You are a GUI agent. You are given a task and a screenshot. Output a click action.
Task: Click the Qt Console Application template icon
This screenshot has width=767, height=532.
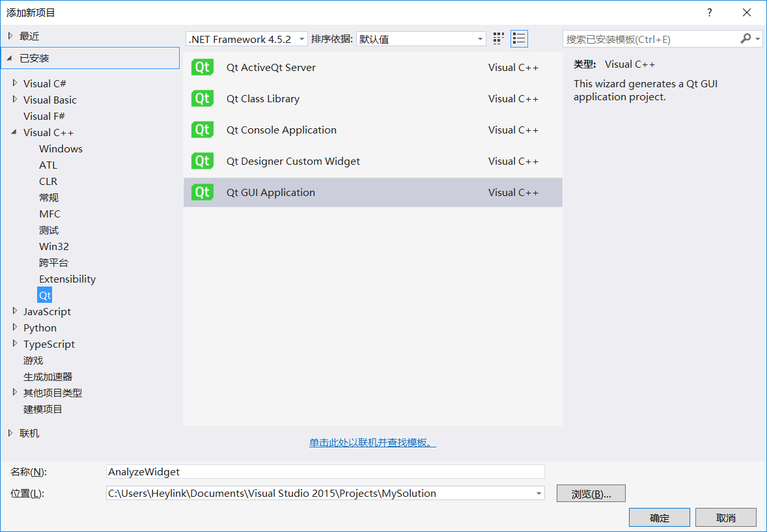pyautogui.click(x=202, y=130)
